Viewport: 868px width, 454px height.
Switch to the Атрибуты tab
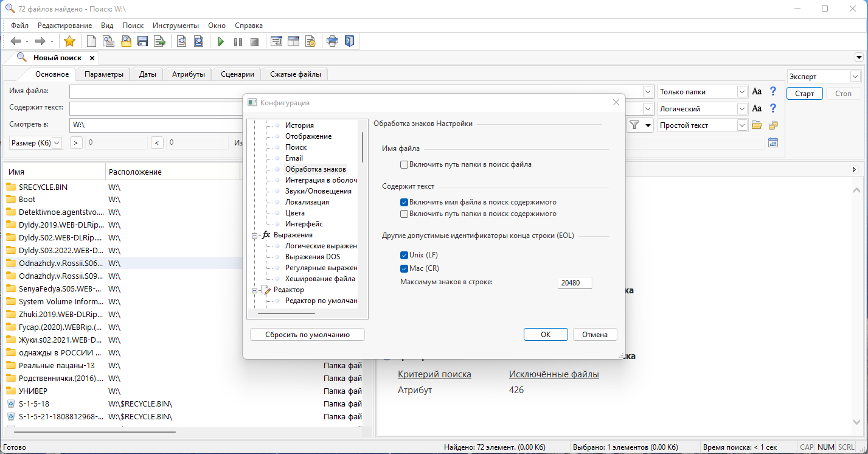pos(187,74)
